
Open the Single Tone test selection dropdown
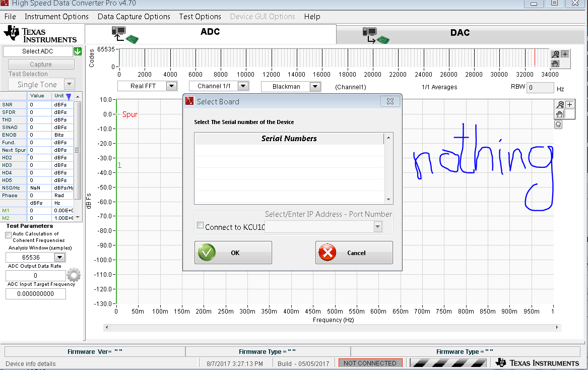[69, 84]
